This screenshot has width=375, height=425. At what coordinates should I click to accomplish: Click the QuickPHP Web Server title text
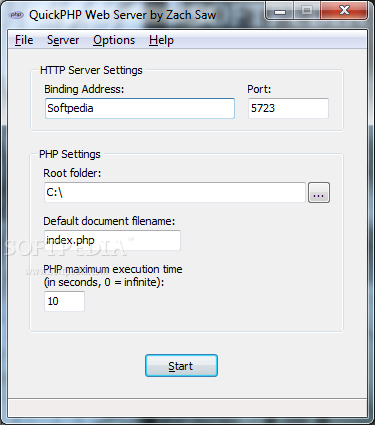123,15
